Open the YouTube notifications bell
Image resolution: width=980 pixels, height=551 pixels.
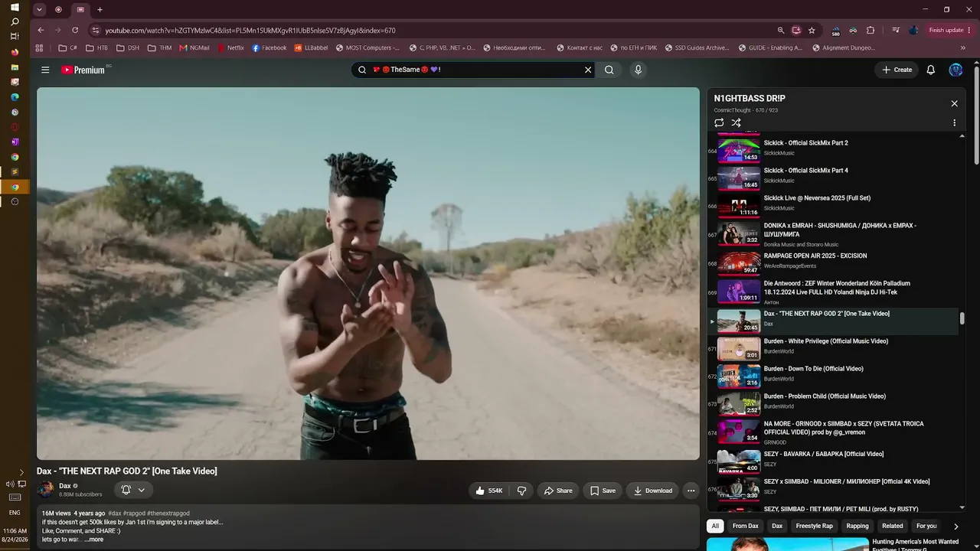coord(931,70)
